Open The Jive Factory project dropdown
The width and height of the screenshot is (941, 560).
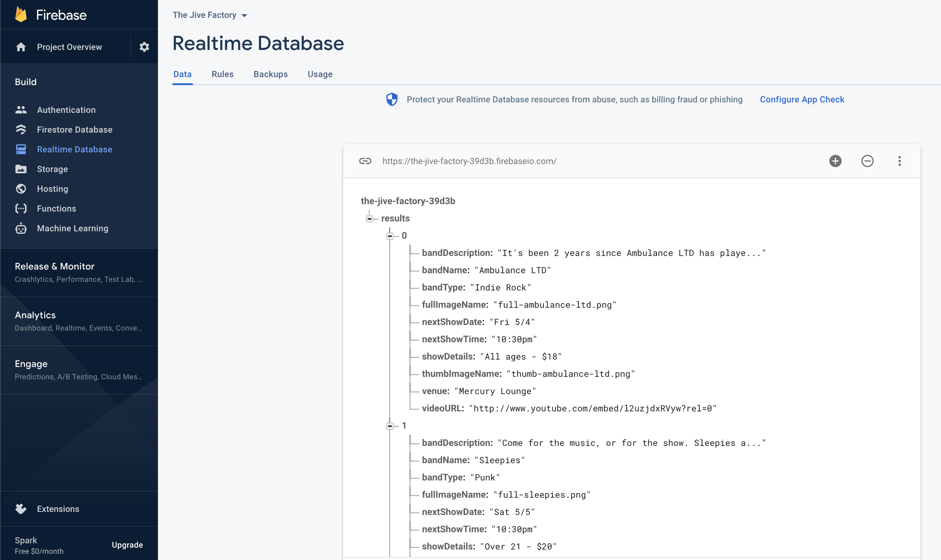(210, 15)
